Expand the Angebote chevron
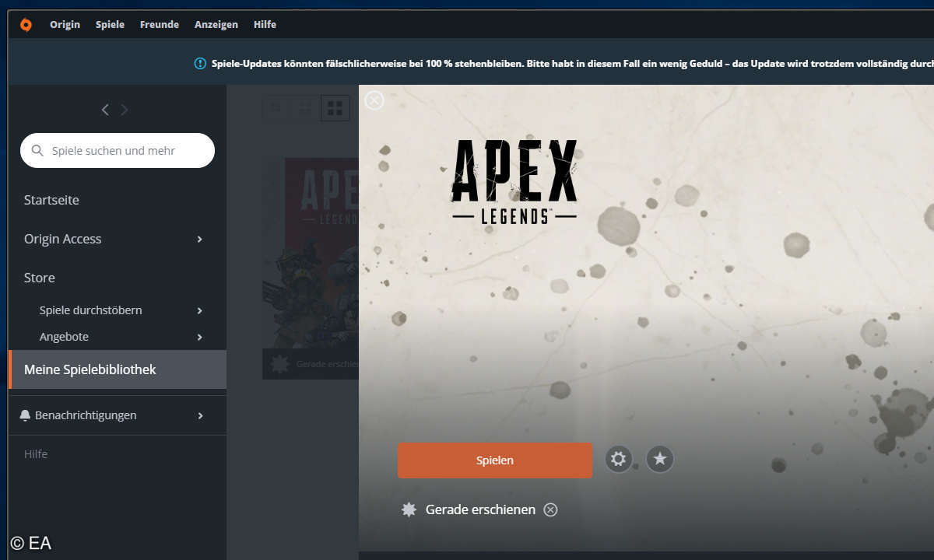Image resolution: width=934 pixels, height=560 pixels. 200,337
